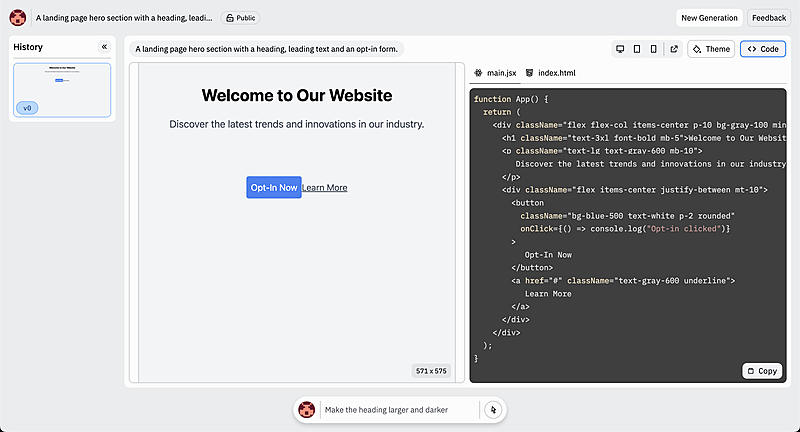Toggle the Code view button
The height and width of the screenshot is (432, 800).
pyautogui.click(x=762, y=49)
